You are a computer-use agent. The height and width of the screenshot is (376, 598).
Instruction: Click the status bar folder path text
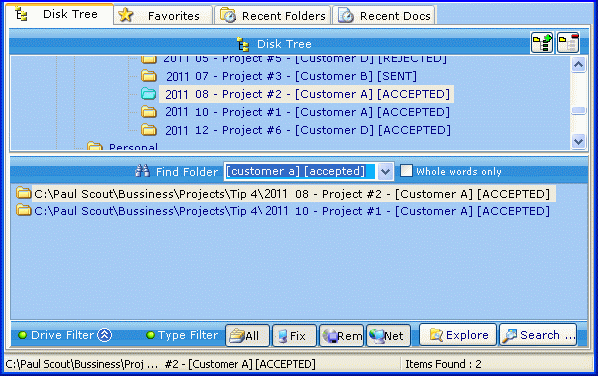point(161,364)
